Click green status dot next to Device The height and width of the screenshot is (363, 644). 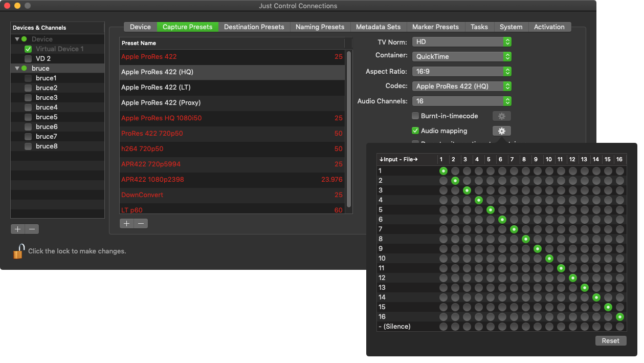24,39
